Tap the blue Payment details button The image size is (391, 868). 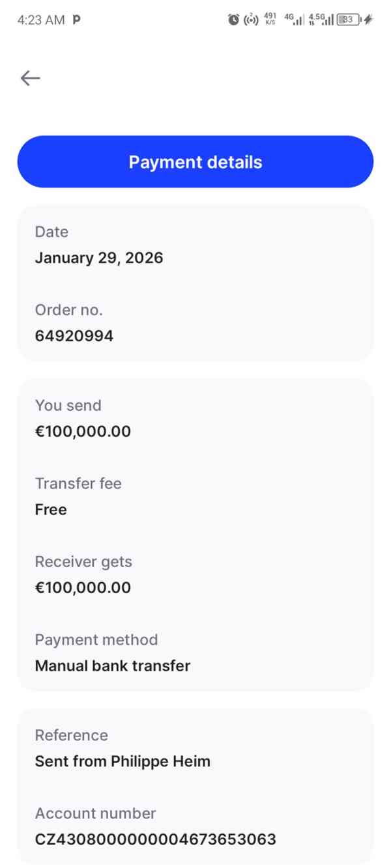(x=195, y=162)
